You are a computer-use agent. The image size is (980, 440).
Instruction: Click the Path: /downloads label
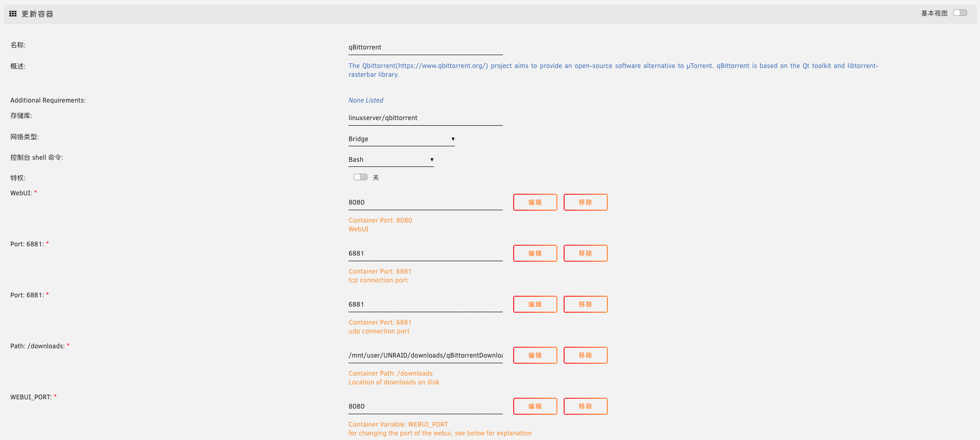pyautogui.click(x=38, y=346)
